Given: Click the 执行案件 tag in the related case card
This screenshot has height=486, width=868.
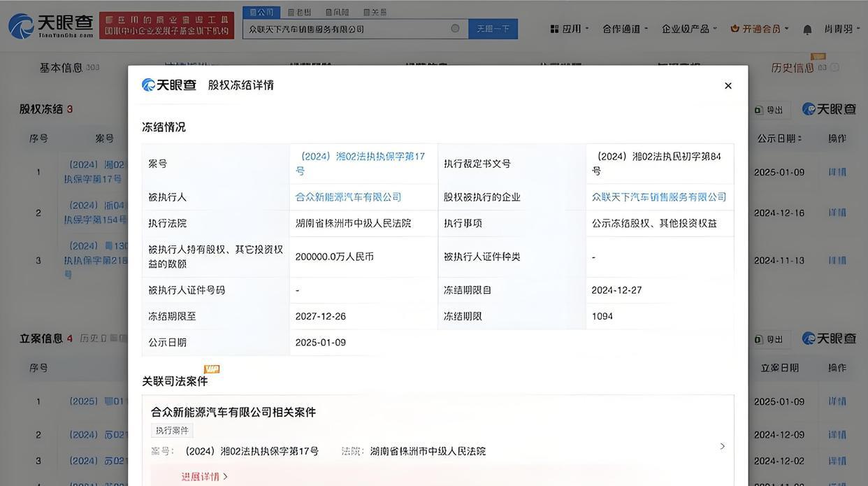Looking at the screenshot, I should pyautogui.click(x=172, y=430).
